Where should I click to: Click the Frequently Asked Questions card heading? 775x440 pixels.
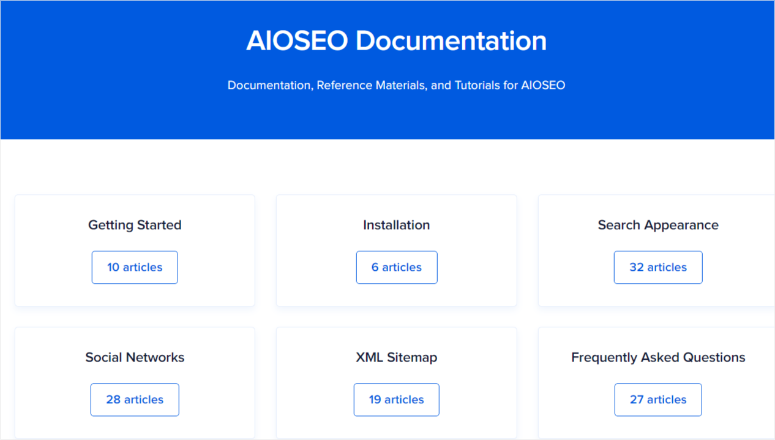tap(658, 357)
